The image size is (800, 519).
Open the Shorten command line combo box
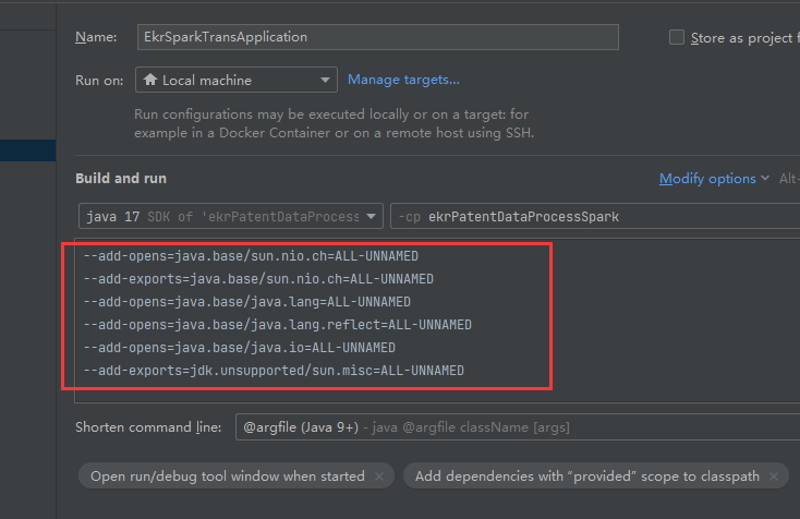517,427
